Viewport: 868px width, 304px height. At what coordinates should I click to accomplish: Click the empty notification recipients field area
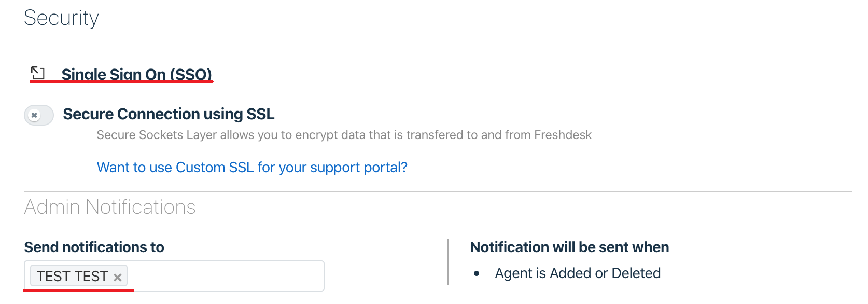click(x=226, y=276)
